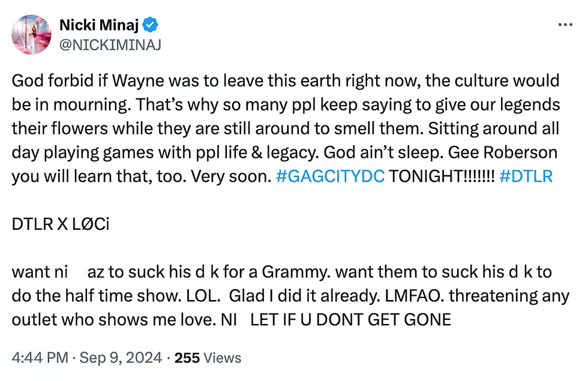Follow the #DTLR hashtag link
588x381 pixels.
(526, 177)
